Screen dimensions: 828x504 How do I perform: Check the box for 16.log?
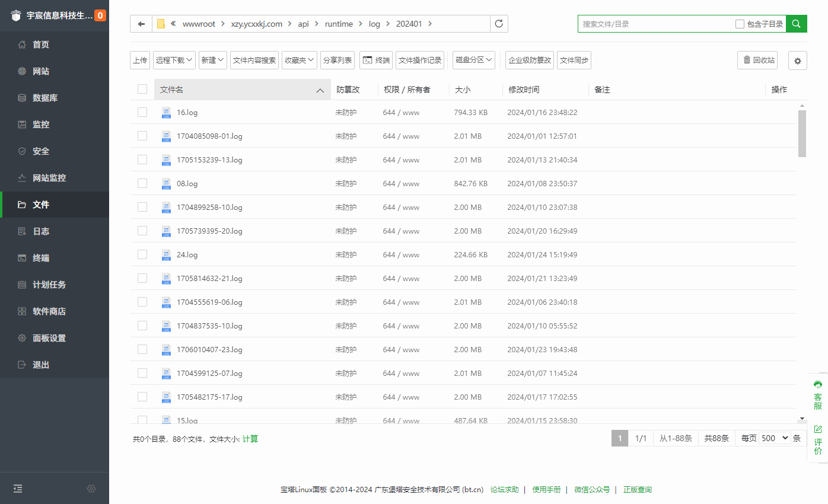pyautogui.click(x=142, y=112)
